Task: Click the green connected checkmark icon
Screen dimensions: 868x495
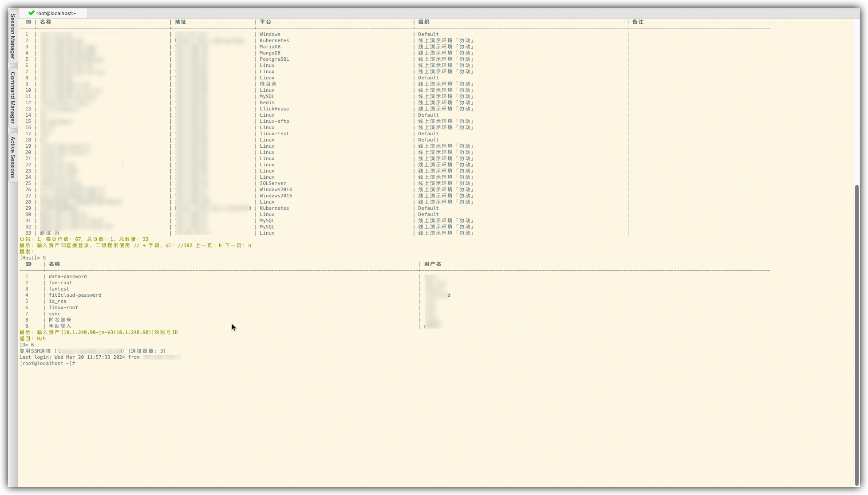Action: click(x=31, y=13)
